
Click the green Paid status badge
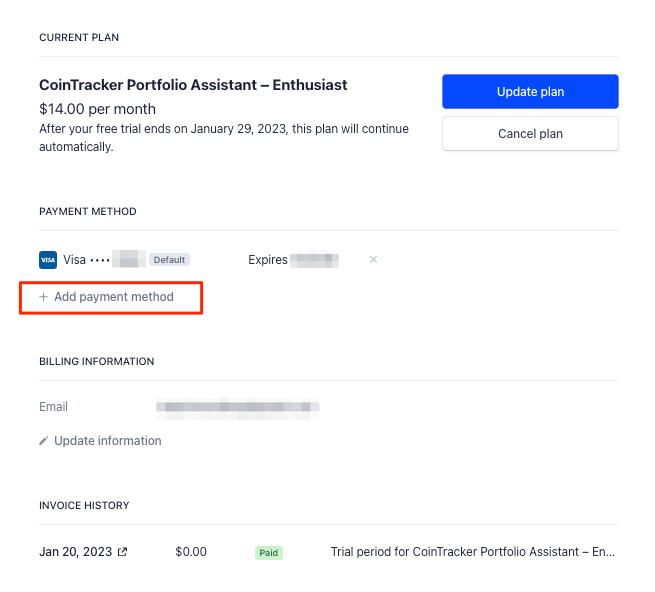point(269,553)
